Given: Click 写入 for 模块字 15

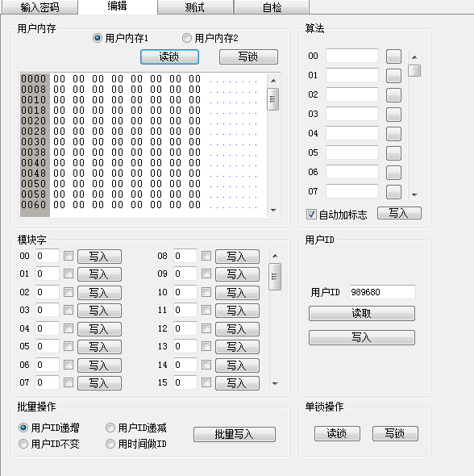Looking at the screenshot, I should click(238, 383).
